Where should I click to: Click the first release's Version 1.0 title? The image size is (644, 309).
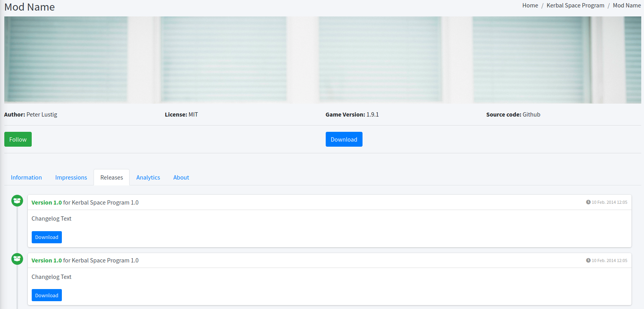click(x=47, y=203)
